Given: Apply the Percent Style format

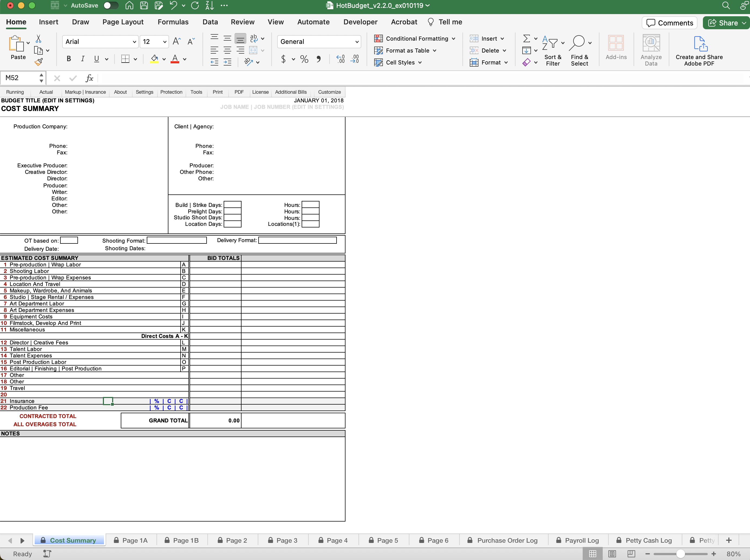Looking at the screenshot, I should pyautogui.click(x=304, y=59).
